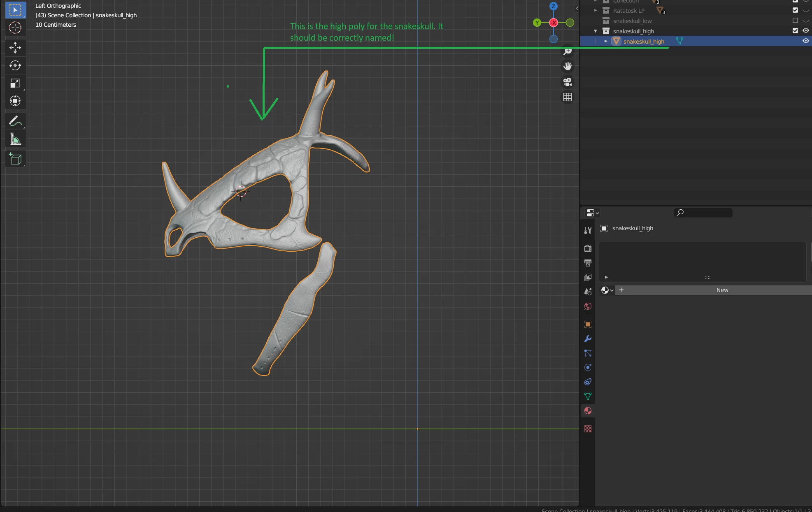812x512 pixels.
Task: Select the Rotate tool
Action: [x=15, y=65]
